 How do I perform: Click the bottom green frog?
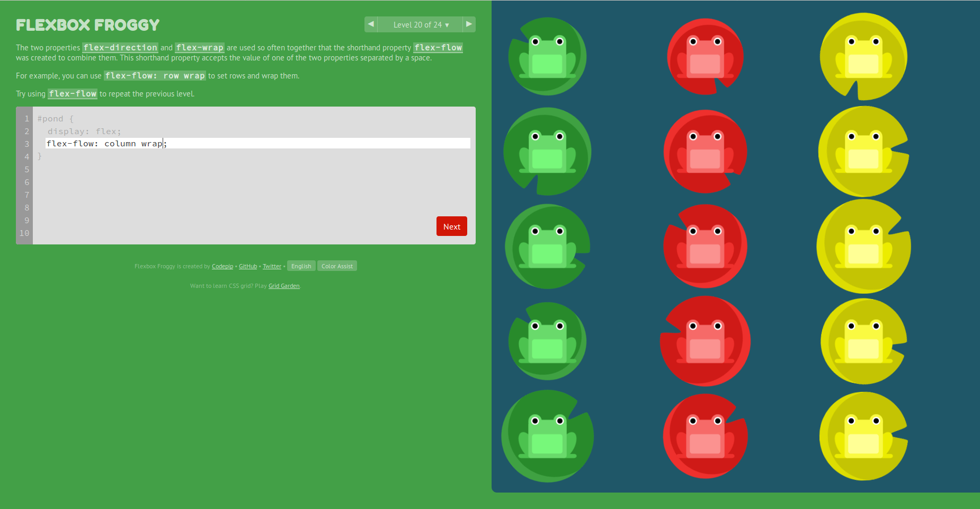pyautogui.click(x=547, y=436)
